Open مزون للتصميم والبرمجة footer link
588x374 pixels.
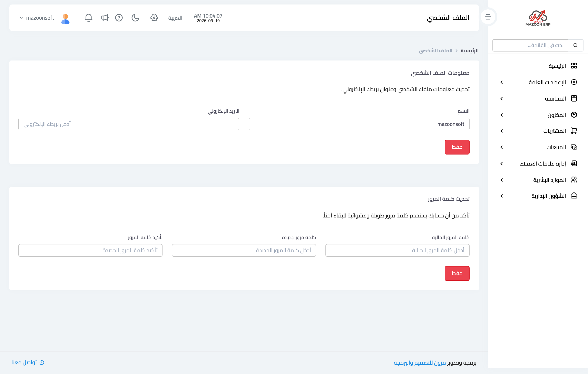pos(420,363)
